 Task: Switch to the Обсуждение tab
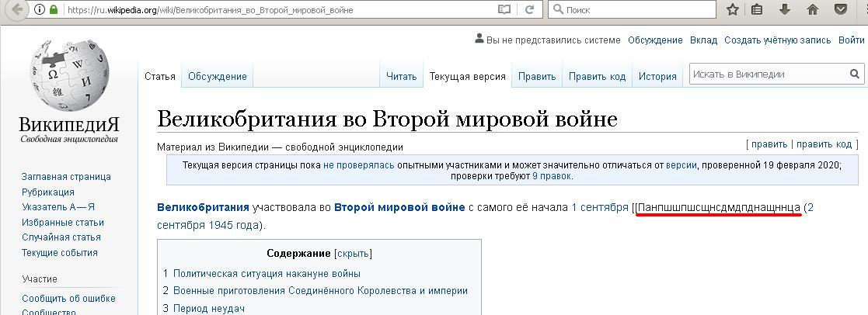[217, 76]
